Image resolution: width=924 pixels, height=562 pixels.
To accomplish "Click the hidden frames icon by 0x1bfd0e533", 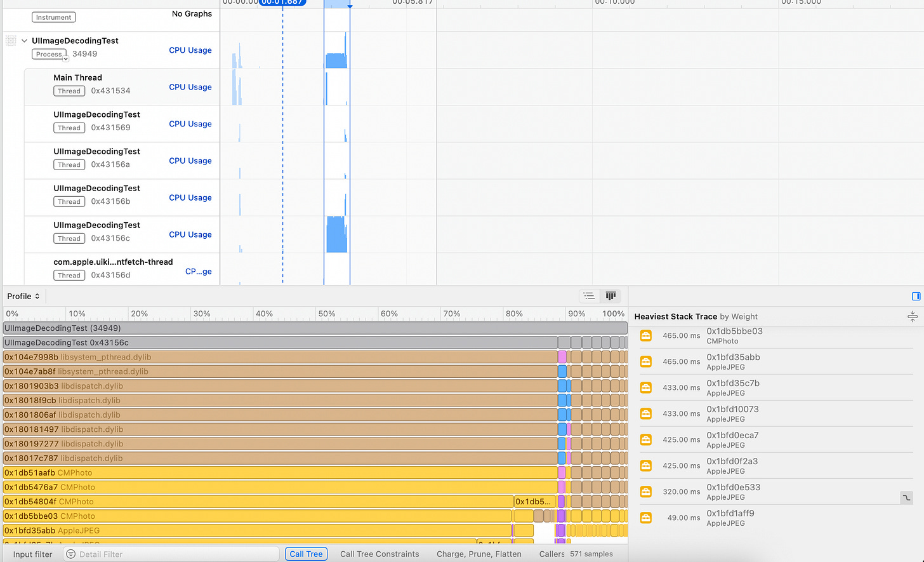I will (906, 497).
